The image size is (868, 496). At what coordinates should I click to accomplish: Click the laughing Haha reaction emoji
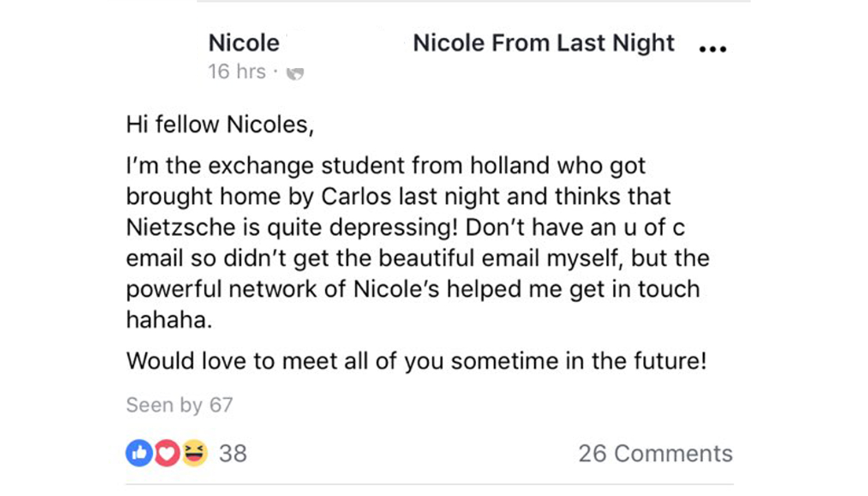[x=195, y=453]
